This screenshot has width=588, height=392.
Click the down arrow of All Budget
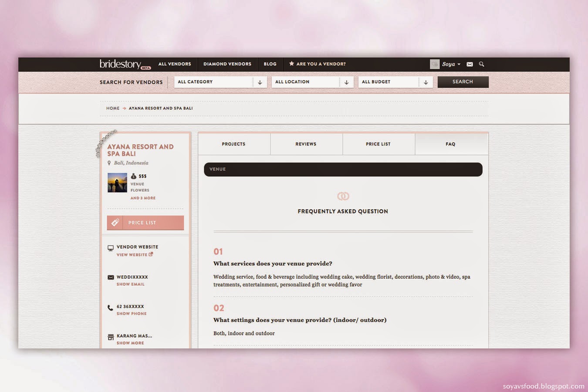click(426, 82)
